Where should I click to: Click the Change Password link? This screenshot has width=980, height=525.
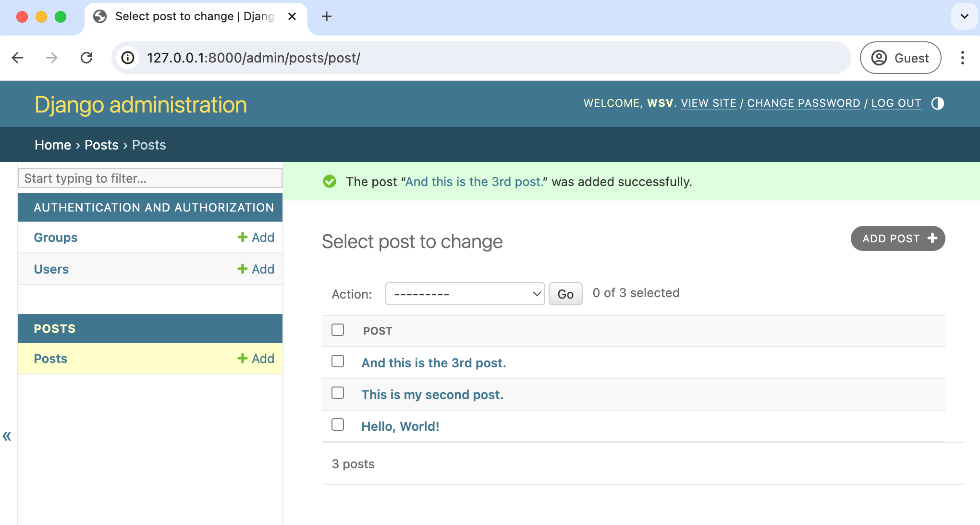pyautogui.click(x=804, y=103)
